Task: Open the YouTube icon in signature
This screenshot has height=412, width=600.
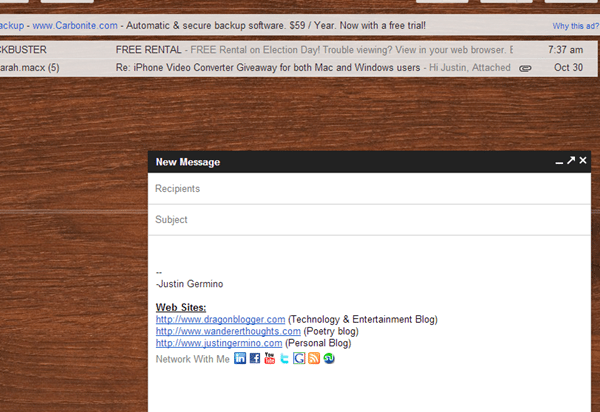Action: (x=269, y=358)
